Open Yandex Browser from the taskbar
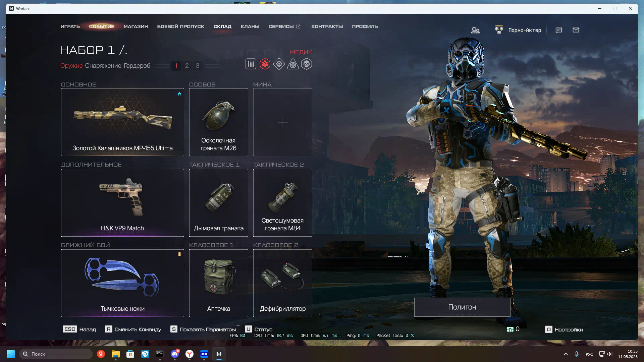This screenshot has height=362, width=644. click(190, 354)
